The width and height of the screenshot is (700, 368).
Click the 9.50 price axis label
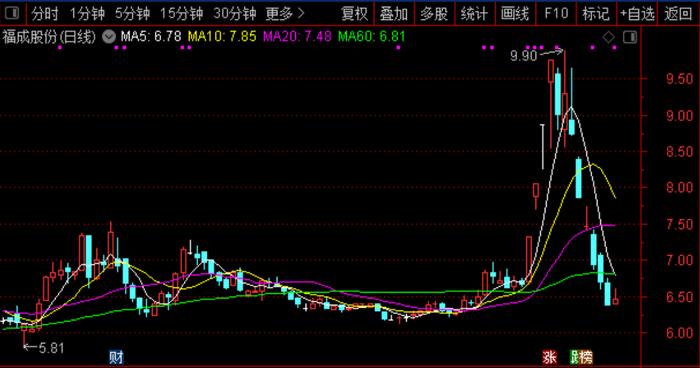[x=679, y=79]
